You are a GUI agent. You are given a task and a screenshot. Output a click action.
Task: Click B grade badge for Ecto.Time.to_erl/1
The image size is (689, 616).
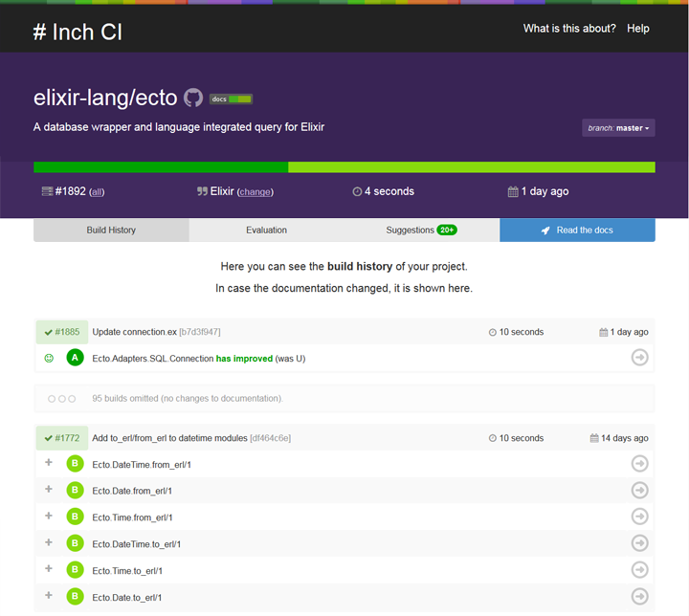(76, 569)
